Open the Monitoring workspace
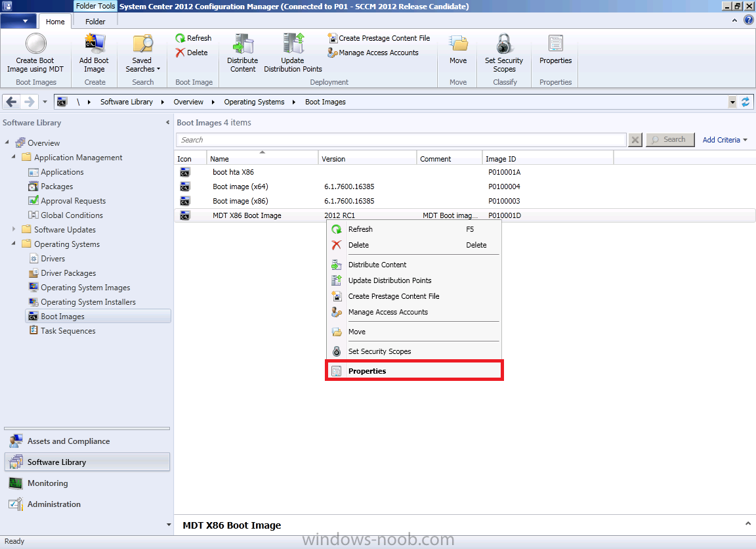 87,483
